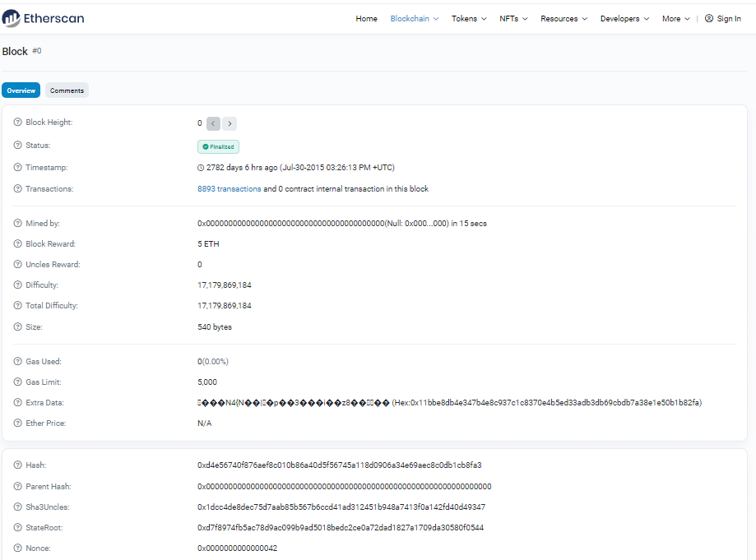
Task: Open the 8893 transactions link
Action: 229,189
